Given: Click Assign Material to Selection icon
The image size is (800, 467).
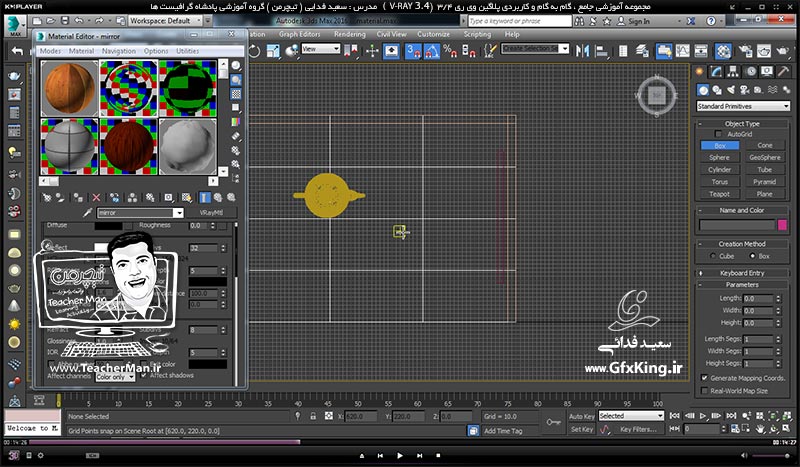Looking at the screenshot, I should [78, 197].
